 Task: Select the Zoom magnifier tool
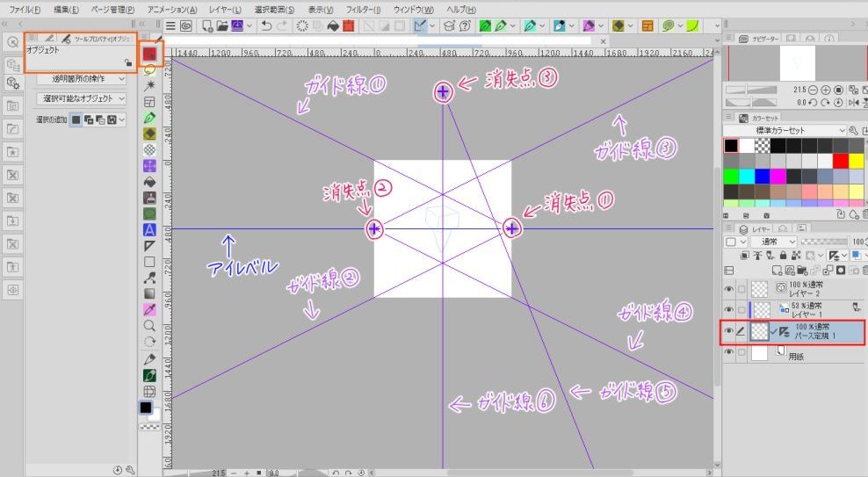pyautogui.click(x=149, y=325)
